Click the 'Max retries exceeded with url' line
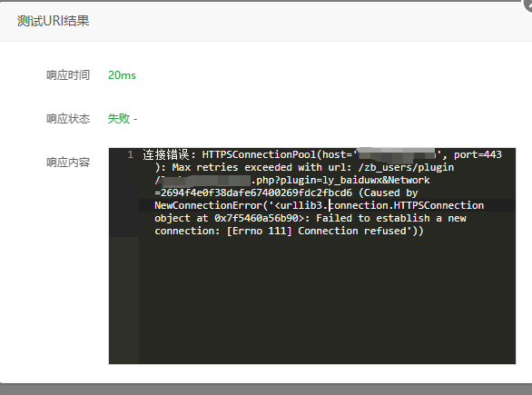The height and width of the screenshot is (395, 532). pos(304,167)
